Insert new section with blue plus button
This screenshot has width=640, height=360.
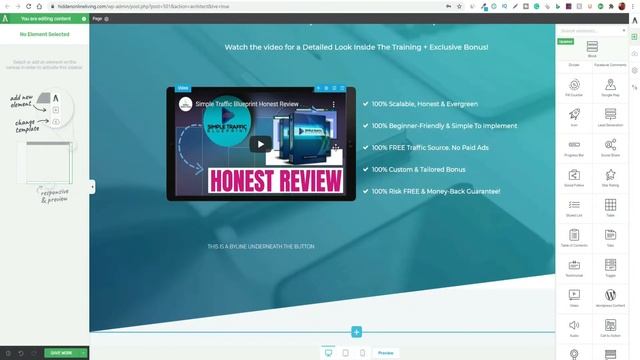click(x=356, y=332)
